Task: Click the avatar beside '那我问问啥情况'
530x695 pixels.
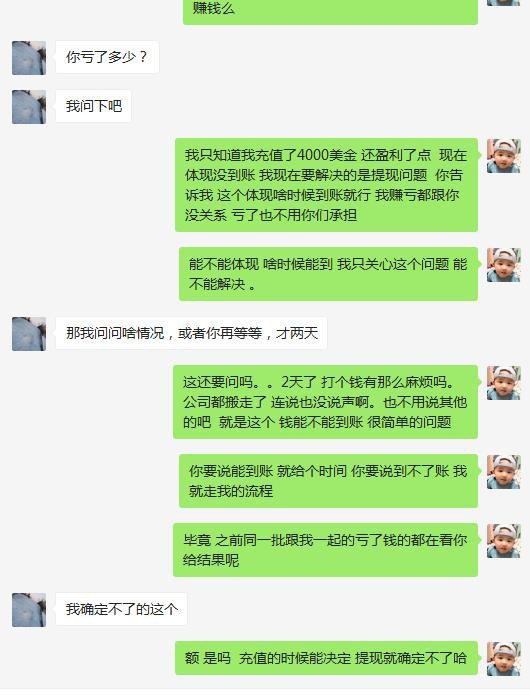Action: tap(29, 334)
